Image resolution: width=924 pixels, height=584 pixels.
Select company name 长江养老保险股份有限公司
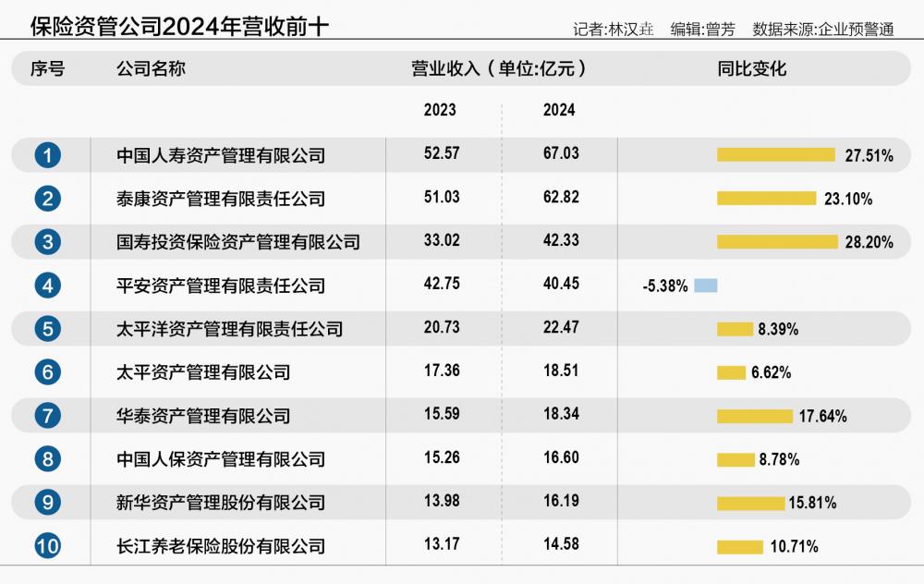(x=221, y=546)
